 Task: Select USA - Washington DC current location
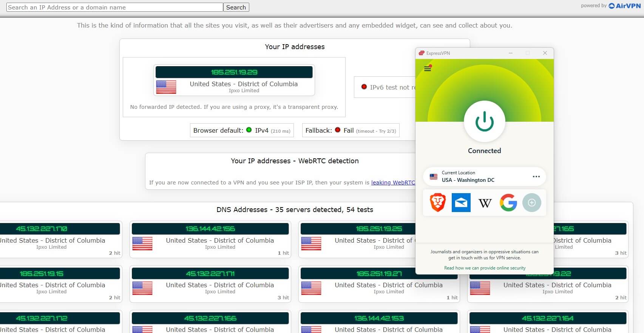click(x=484, y=177)
